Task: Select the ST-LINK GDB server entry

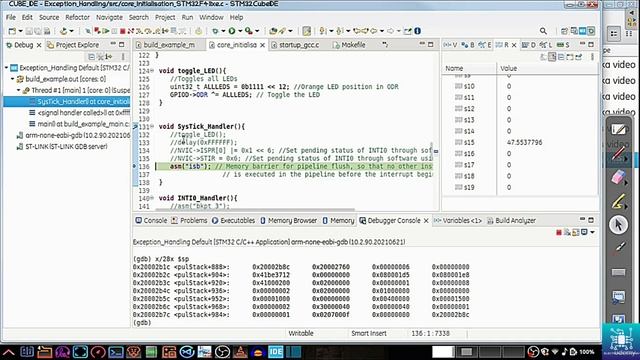Action: pyautogui.click(x=62, y=146)
